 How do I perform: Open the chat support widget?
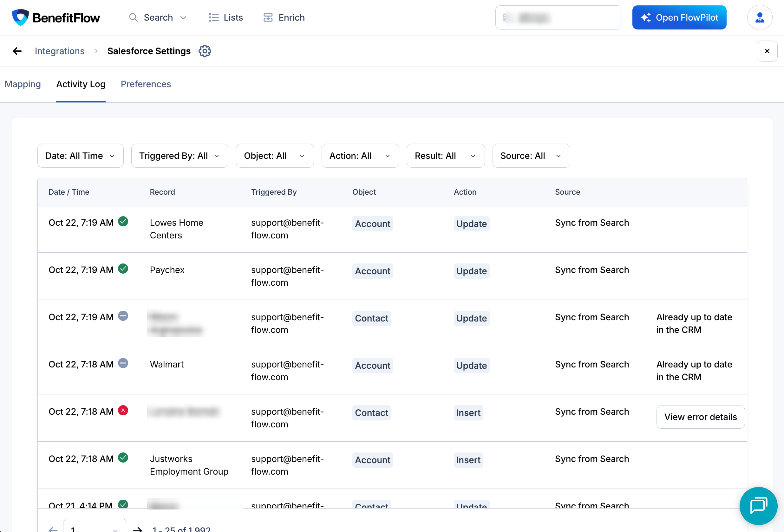coord(758,506)
